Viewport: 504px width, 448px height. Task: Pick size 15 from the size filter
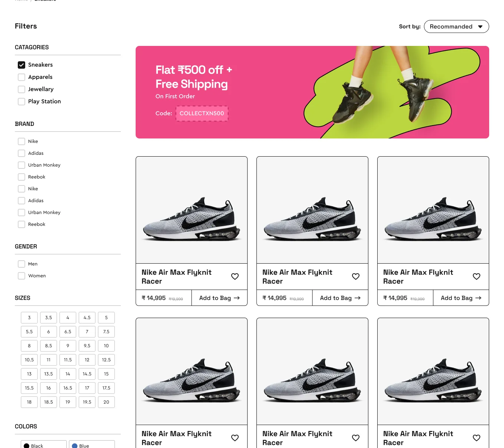[x=106, y=374]
